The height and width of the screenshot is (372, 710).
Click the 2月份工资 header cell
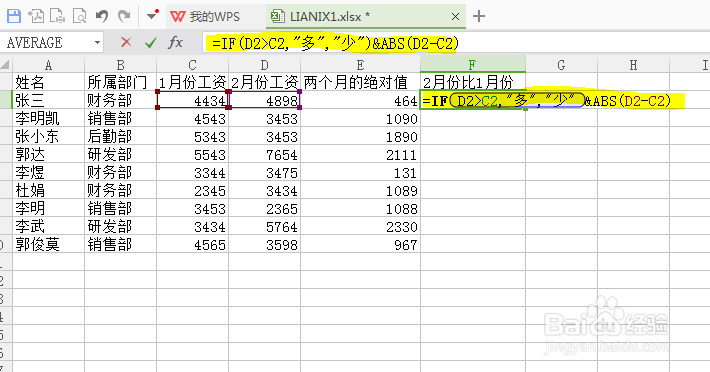pos(264,82)
